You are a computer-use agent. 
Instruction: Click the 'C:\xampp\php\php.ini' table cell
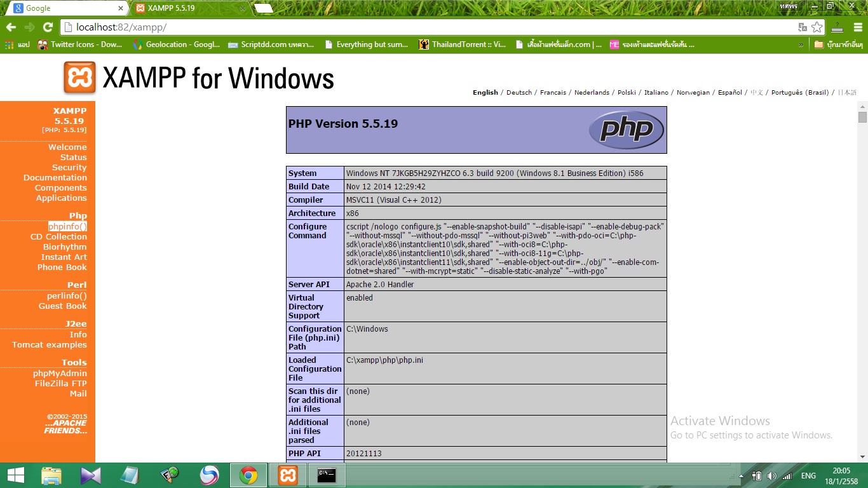[505, 369]
